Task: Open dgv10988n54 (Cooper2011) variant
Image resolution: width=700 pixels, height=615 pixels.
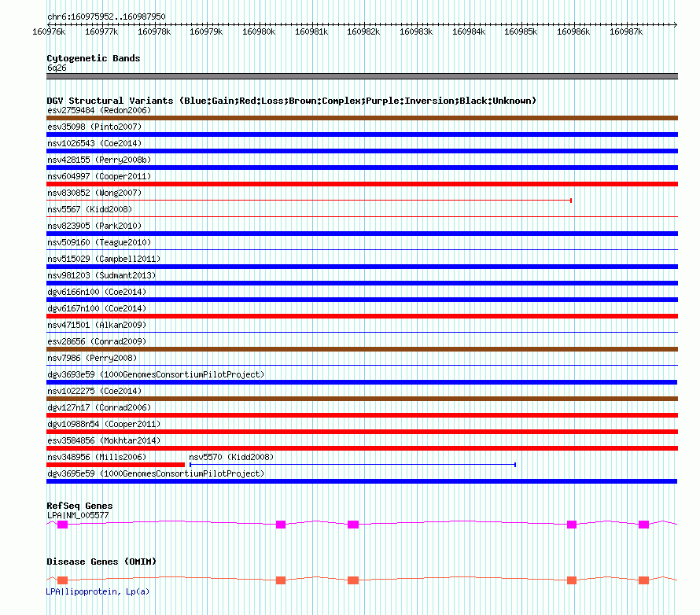Action: [104, 424]
